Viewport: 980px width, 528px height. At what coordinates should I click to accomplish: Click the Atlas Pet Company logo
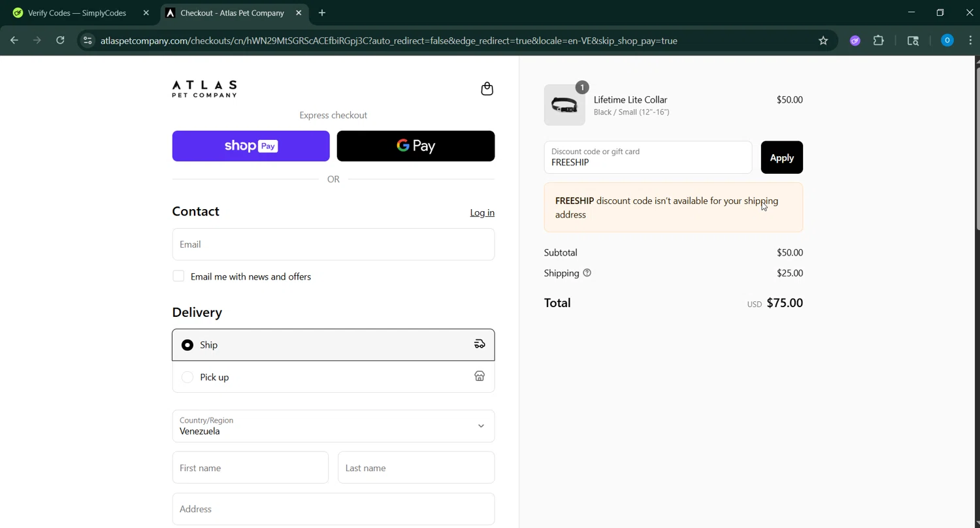click(x=204, y=89)
